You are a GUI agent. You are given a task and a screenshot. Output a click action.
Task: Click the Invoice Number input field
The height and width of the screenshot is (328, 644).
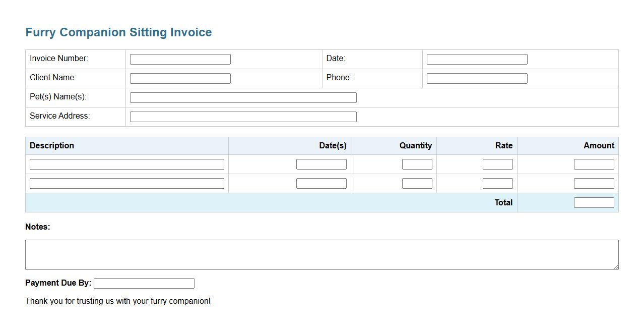click(180, 60)
